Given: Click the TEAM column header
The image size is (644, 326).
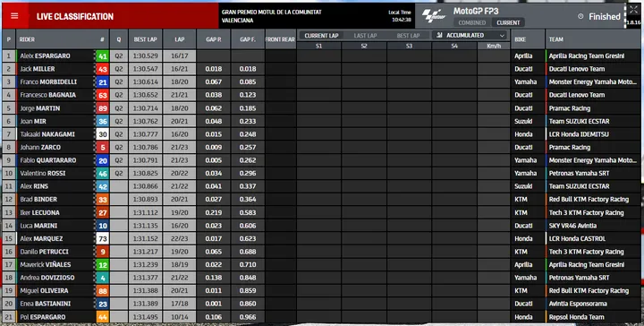Looking at the screenshot, I should [556, 39].
